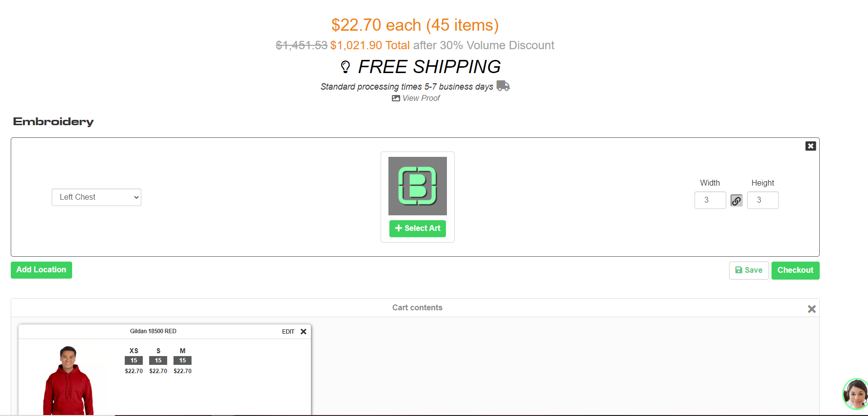Toggle the width-height aspect link icon

(736, 200)
